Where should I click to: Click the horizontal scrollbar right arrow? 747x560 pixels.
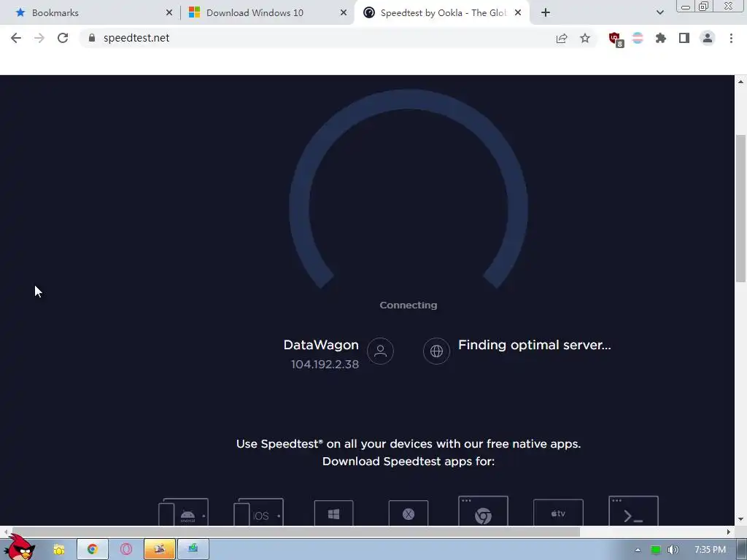[x=729, y=532]
